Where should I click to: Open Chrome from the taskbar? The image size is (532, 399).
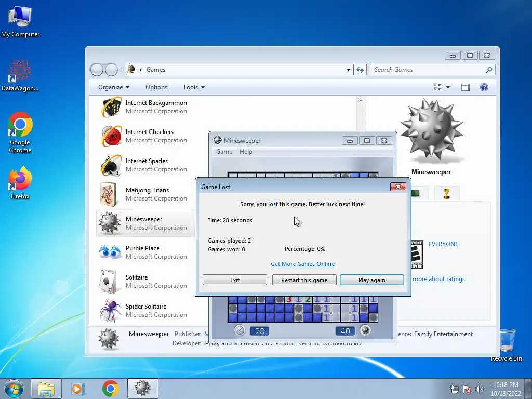click(x=110, y=389)
